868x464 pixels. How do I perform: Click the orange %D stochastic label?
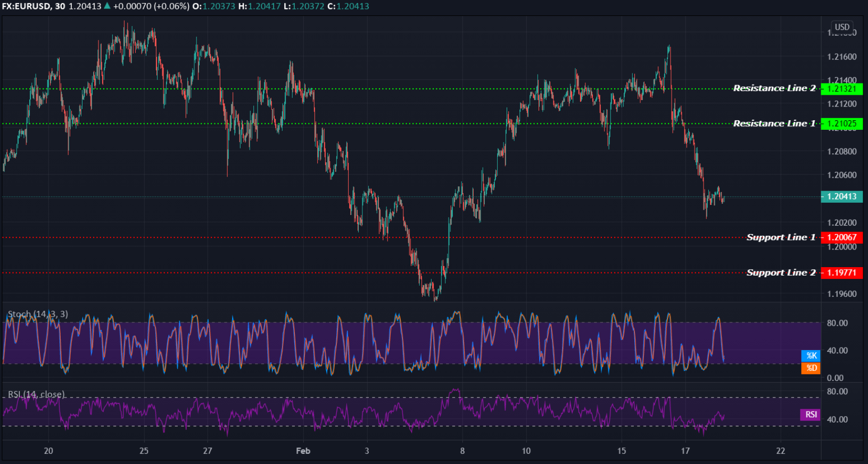click(811, 368)
